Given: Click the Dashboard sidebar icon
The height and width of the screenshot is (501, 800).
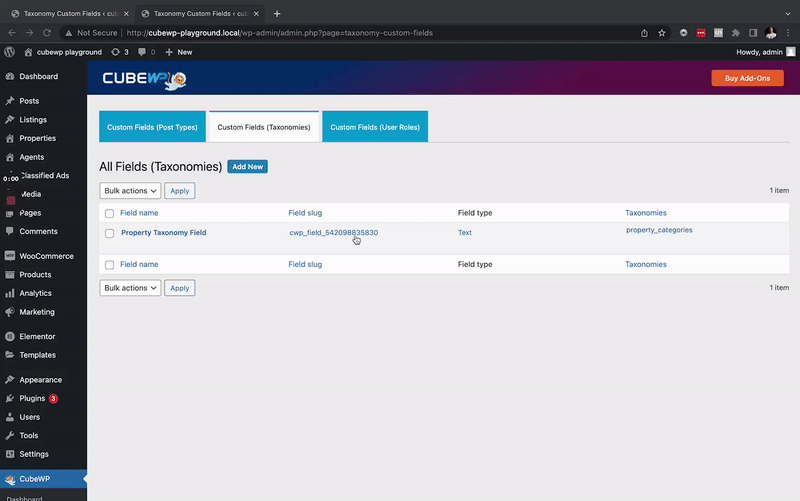Looking at the screenshot, I should point(10,77).
